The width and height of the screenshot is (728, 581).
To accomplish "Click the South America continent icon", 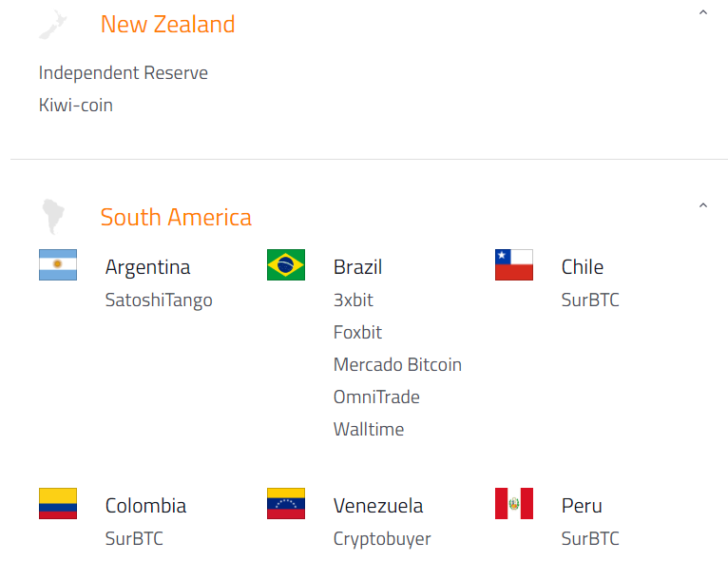I will click(51, 217).
